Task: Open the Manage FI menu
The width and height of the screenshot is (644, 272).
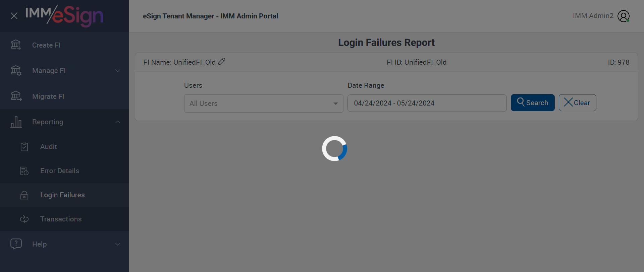Action: [49, 71]
